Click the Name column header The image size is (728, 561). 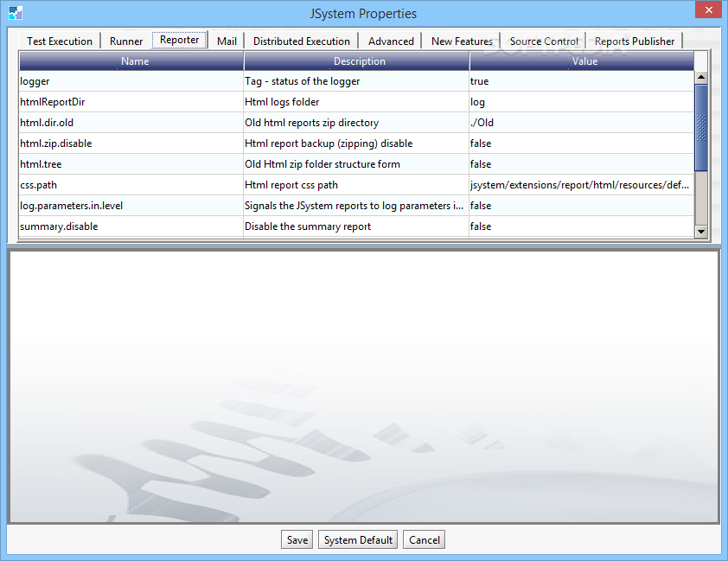131,61
